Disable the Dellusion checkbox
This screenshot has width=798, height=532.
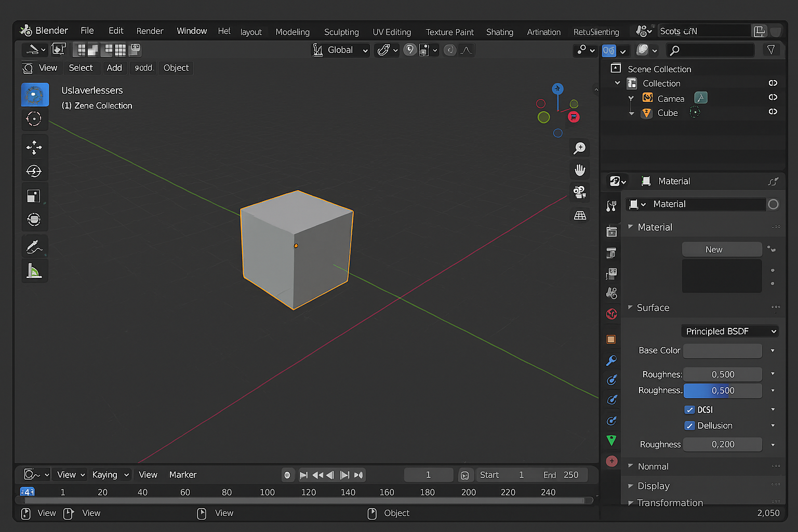[689, 425]
